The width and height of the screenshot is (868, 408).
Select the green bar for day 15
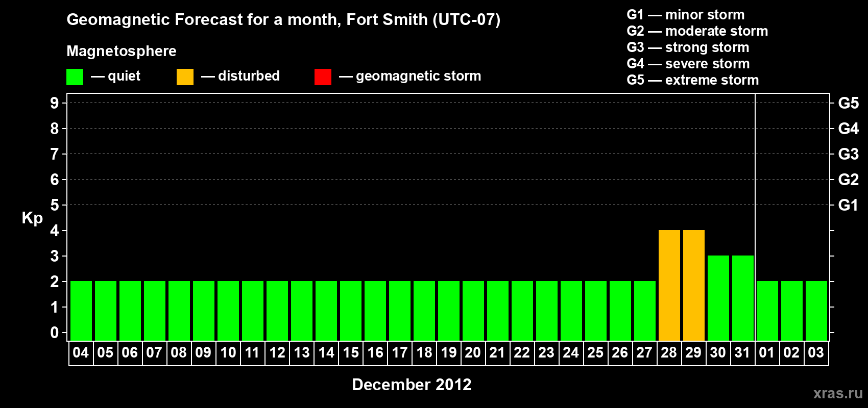[x=350, y=311]
